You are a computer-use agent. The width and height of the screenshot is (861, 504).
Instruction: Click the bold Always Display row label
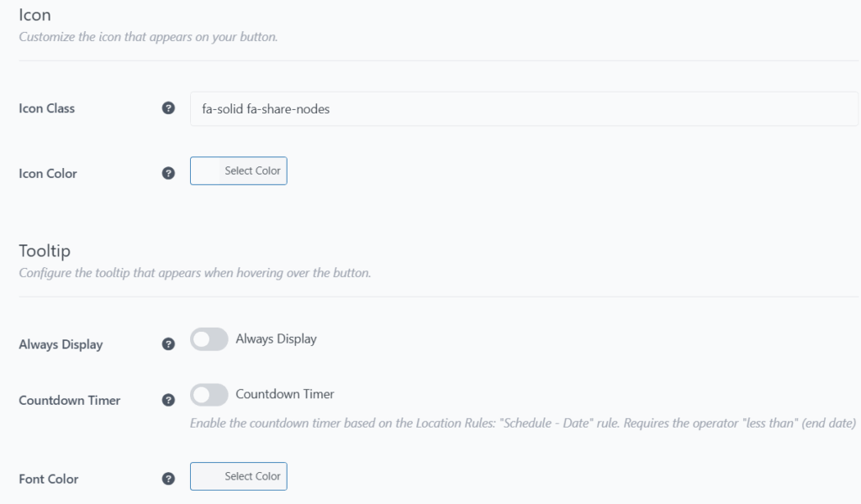pos(61,344)
